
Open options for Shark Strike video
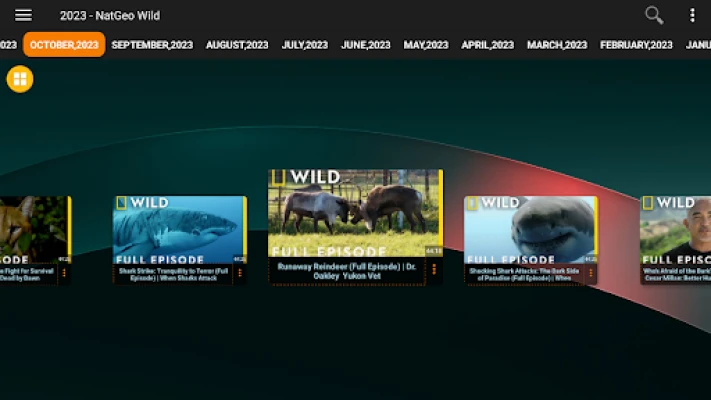(239, 273)
